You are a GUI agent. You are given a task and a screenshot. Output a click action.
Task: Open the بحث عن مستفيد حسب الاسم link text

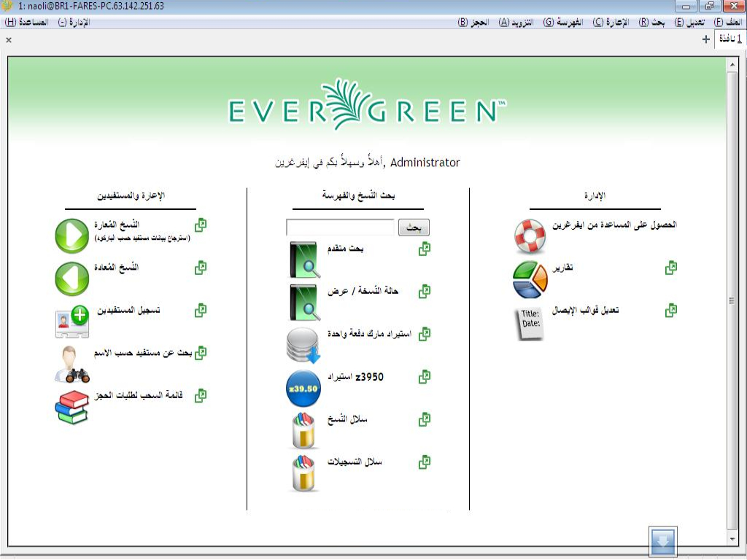(143, 353)
